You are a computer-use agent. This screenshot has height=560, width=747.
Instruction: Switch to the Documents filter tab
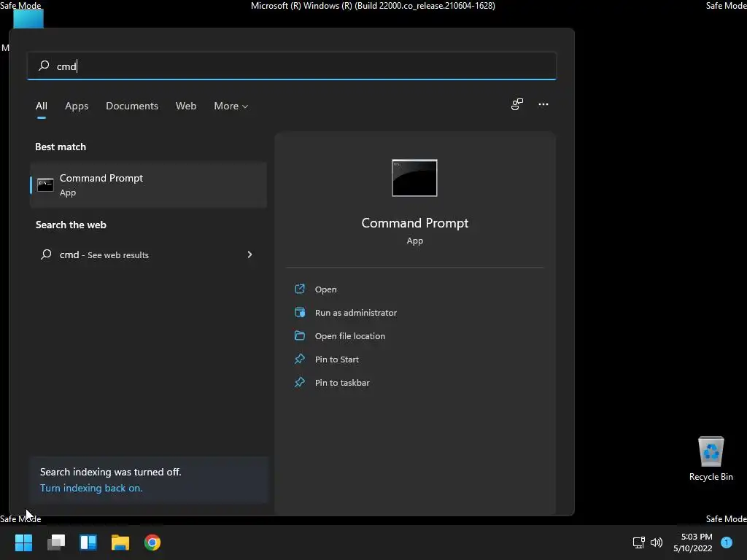point(132,106)
